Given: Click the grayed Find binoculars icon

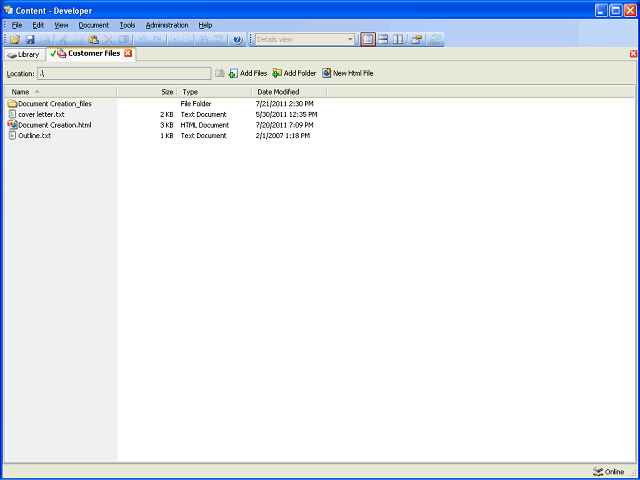Looking at the screenshot, I should (204, 40).
